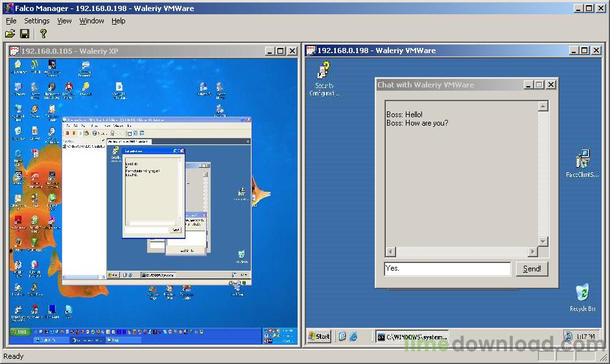The image size is (610, 364).
Task: Open the View menu
Action: point(64,21)
